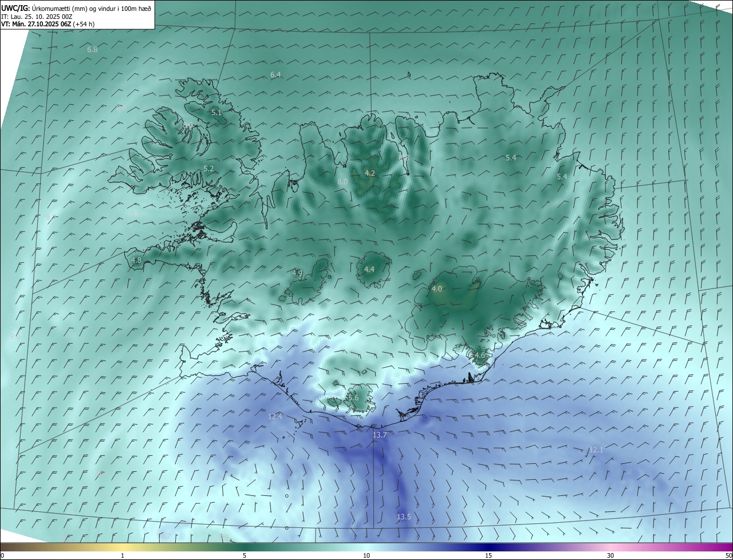The width and height of the screenshot is (733, 560).
Task: Click the 4.4 value on the central glacier
Action: [369, 269]
